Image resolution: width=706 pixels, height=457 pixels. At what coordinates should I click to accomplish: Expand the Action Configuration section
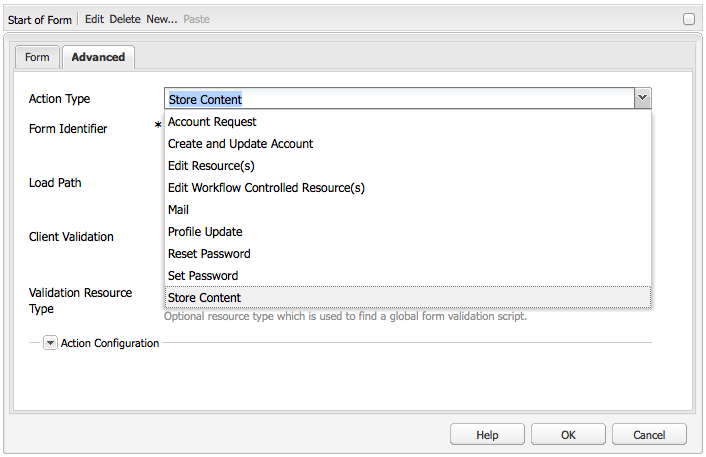coord(50,343)
